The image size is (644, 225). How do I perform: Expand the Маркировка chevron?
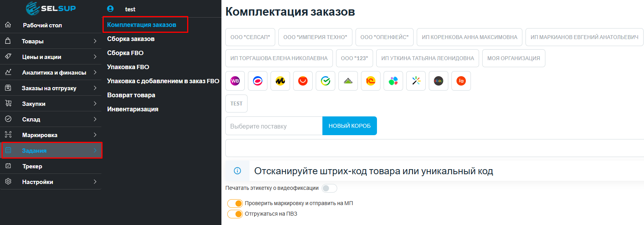pos(95,135)
